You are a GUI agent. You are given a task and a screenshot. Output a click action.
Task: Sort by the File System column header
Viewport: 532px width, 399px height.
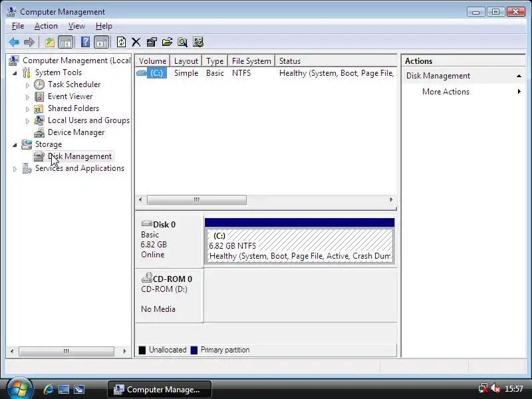pos(251,61)
